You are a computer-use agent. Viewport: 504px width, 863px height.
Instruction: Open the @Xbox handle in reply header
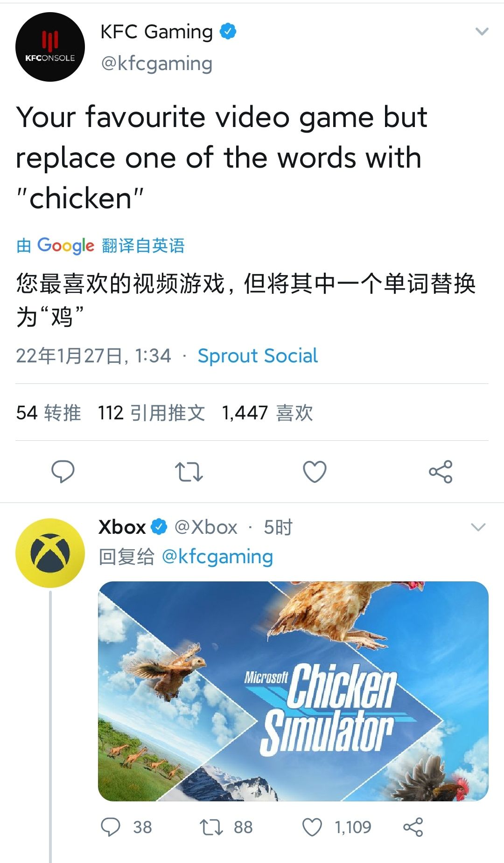(x=206, y=527)
